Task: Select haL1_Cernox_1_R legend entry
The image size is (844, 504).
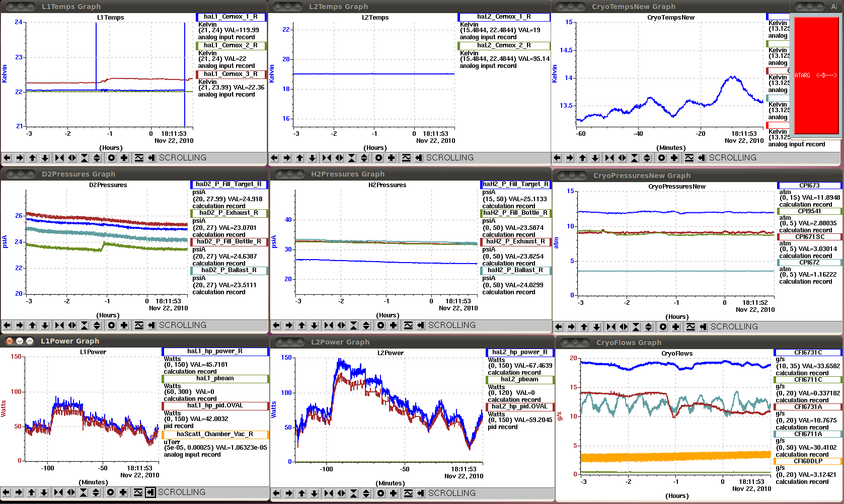Action: [x=231, y=17]
